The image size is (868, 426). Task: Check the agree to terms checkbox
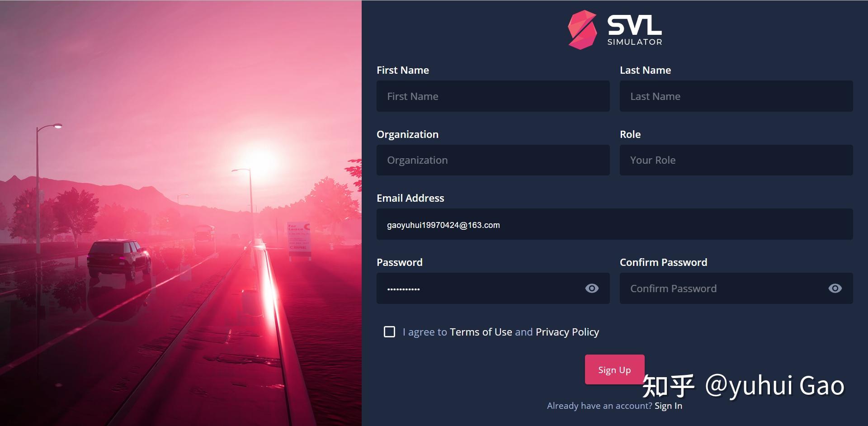389,332
